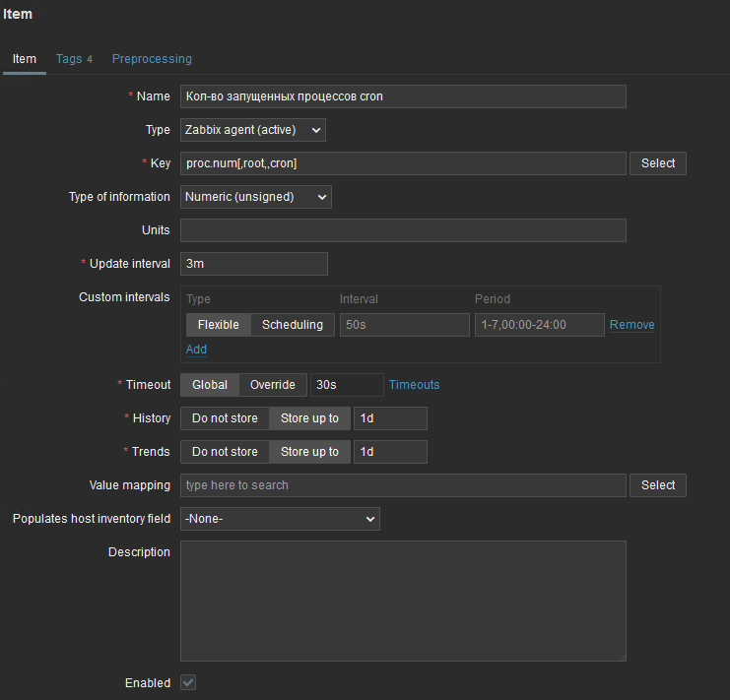Select Flexible custom interval type
The image size is (730, 700).
pos(218,325)
